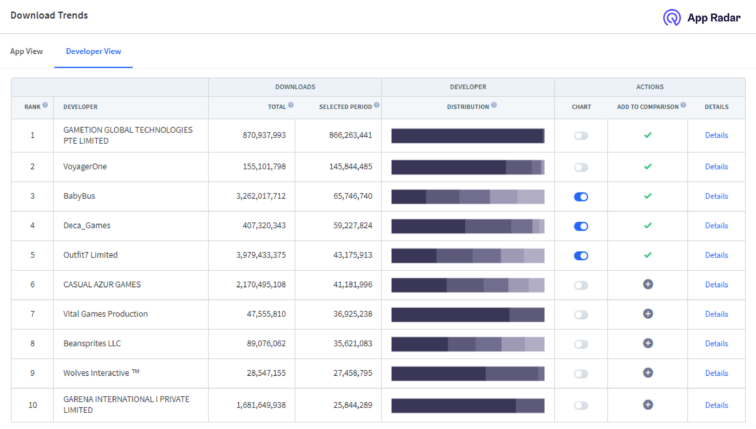This screenshot has height=429, width=756.
Task: View Details for Outfit7 Limited
Action: [x=716, y=255]
